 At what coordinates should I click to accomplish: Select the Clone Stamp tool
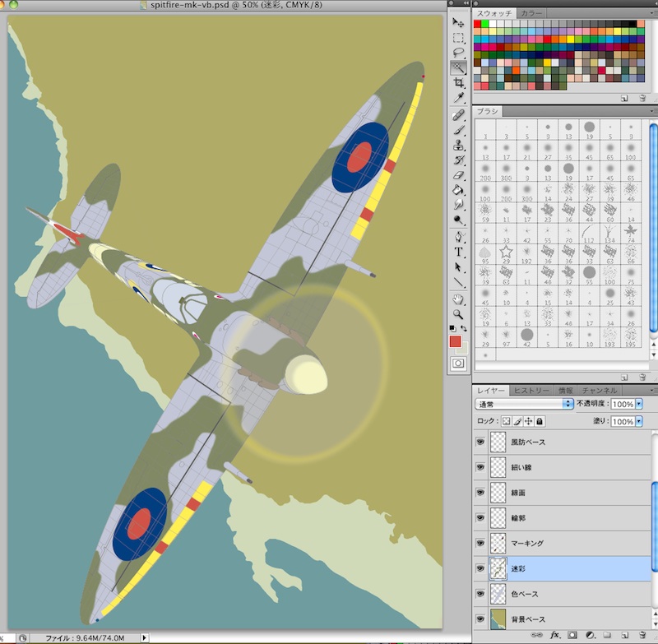(x=458, y=145)
